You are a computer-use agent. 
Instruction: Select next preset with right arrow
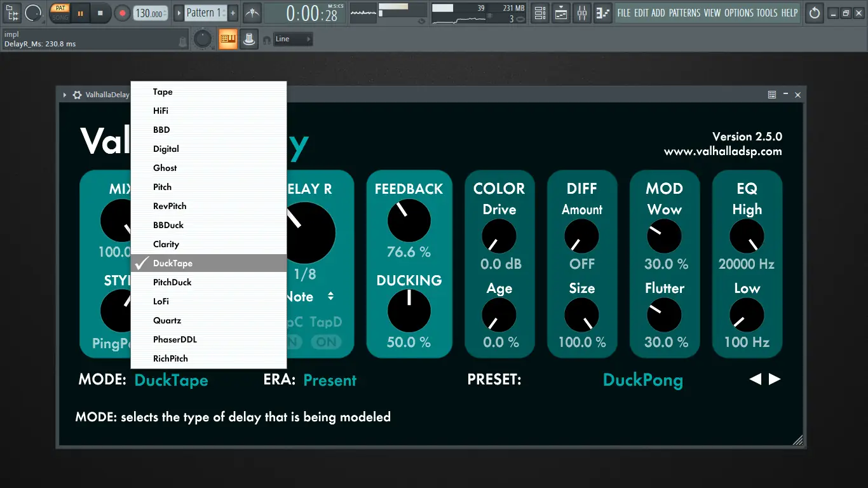coord(775,379)
